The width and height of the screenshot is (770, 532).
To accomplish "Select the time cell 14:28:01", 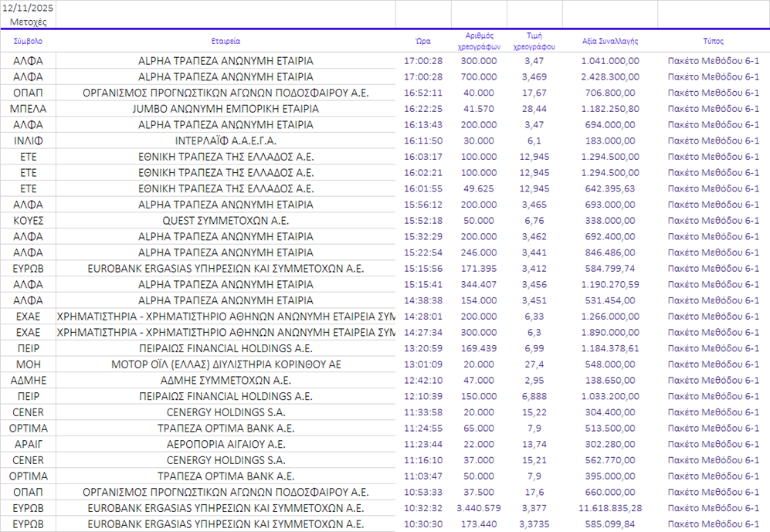I will 422,317.
